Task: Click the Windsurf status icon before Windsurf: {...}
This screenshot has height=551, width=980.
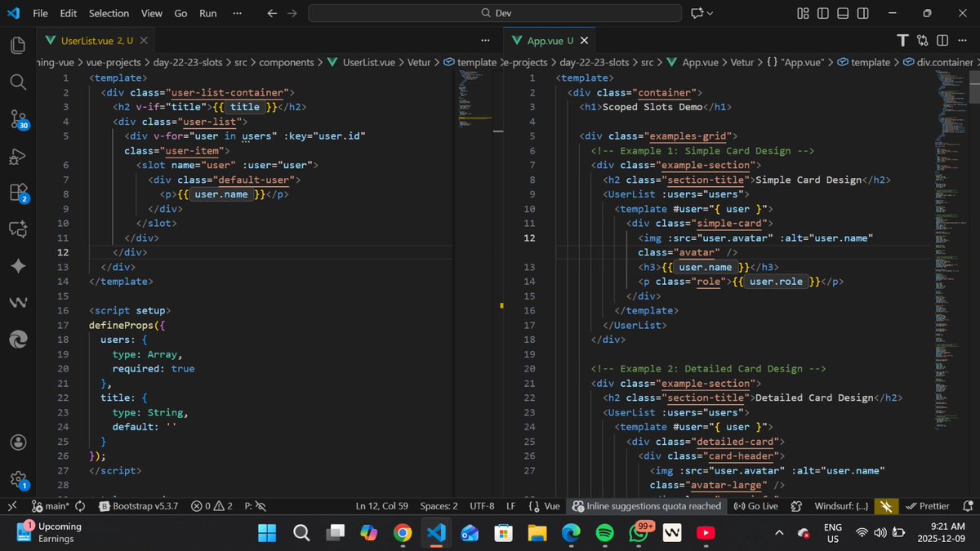Action: point(796,506)
